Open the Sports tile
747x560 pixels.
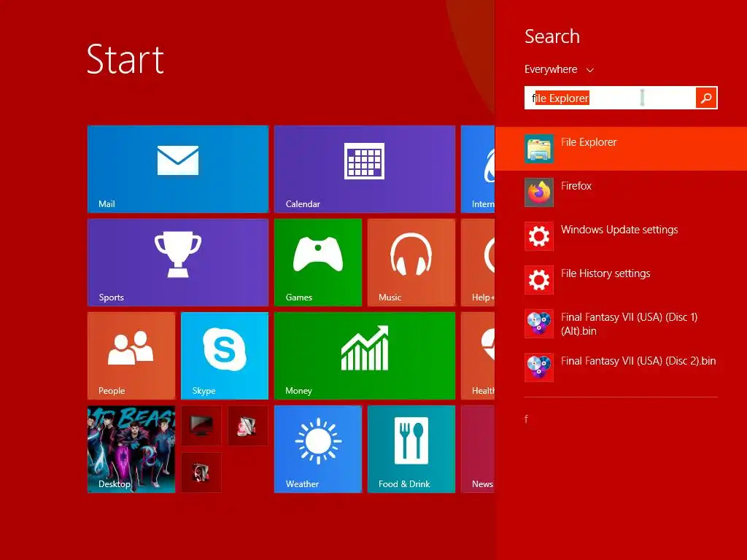(178, 262)
